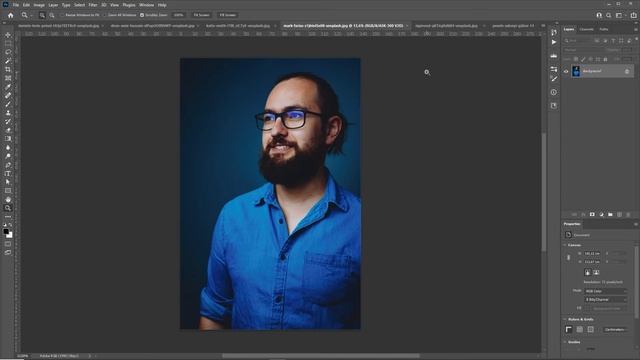Click the Home icon in options bar
Screen dimensions: 640x360
(x=11, y=15)
